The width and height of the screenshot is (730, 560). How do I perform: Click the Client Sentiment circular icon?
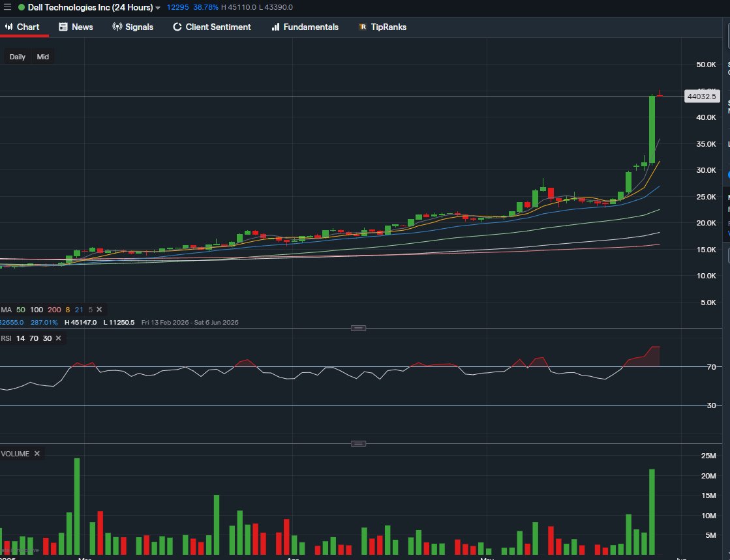[177, 27]
